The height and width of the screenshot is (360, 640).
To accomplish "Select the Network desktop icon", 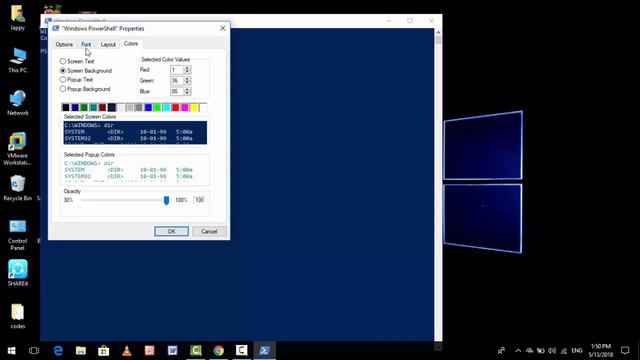I will [18, 103].
